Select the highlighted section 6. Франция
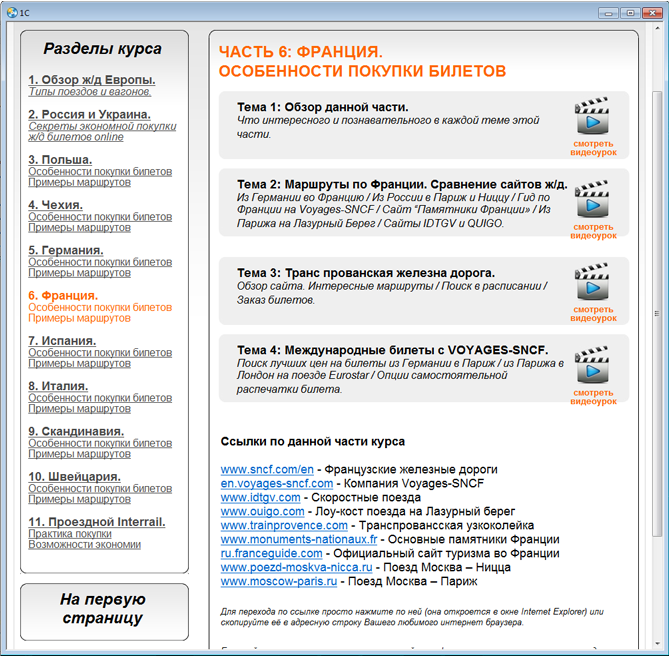 tap(63, 296)
